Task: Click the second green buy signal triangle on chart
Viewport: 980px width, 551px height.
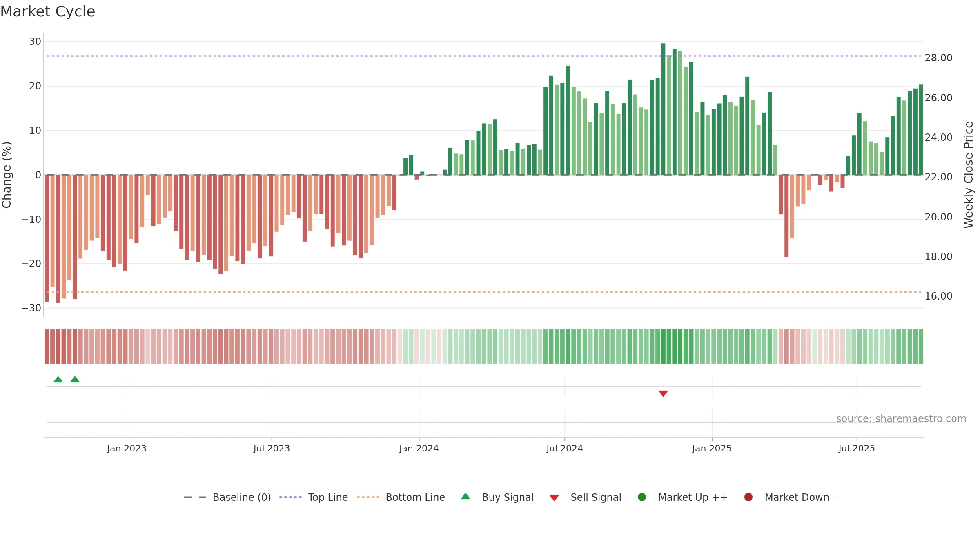Action: tap(75, 379)
